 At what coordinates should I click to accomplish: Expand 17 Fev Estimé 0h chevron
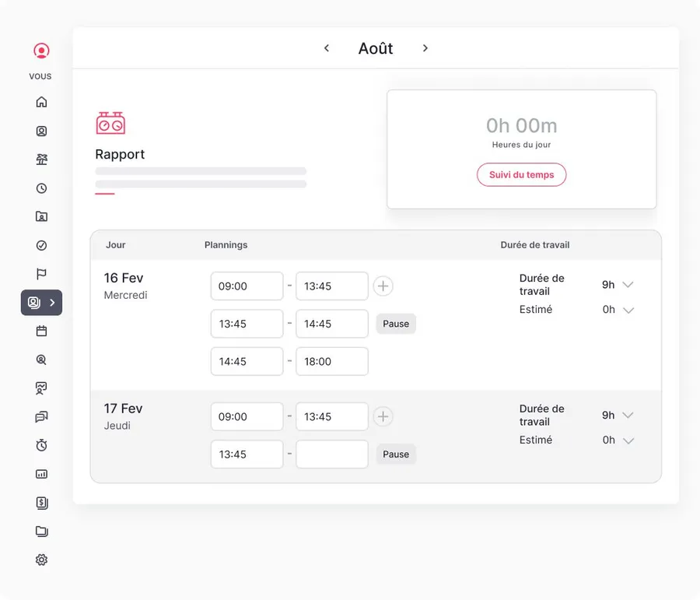[x=628, y=440]
